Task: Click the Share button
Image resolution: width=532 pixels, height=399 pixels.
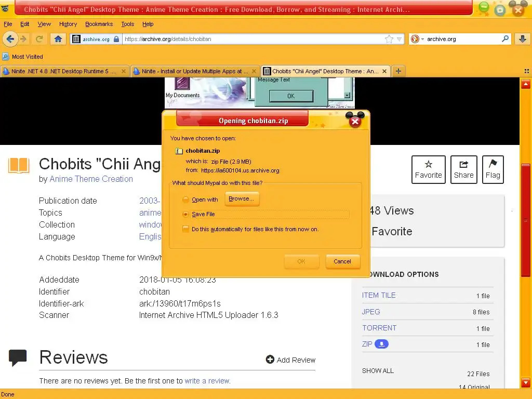Action: (464, 170)
